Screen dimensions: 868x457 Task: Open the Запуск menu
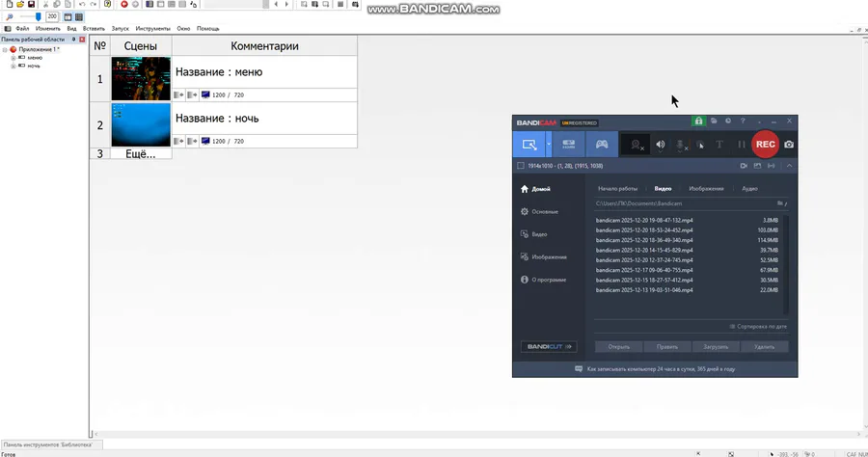[121, 28]
